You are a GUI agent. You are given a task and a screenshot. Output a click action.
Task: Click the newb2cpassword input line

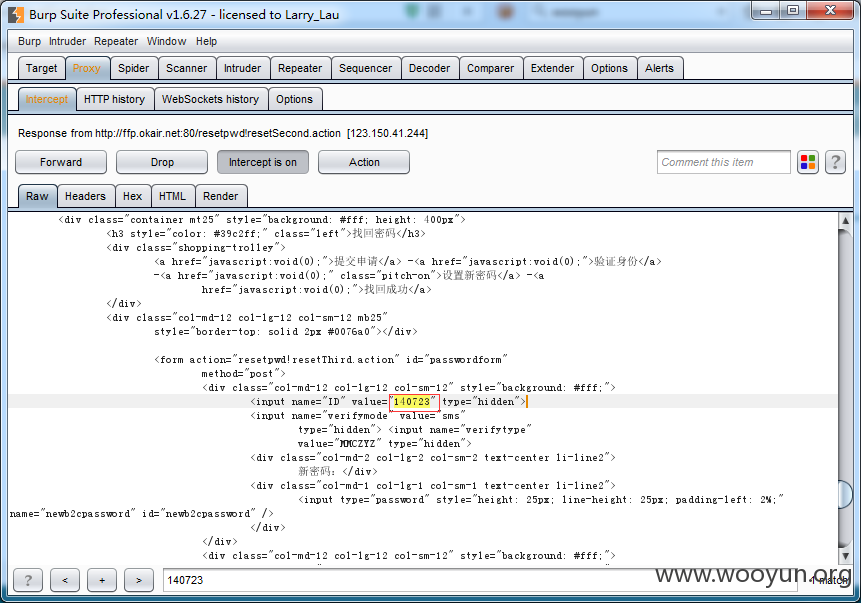pyautogui.click(x=142, y=513)
